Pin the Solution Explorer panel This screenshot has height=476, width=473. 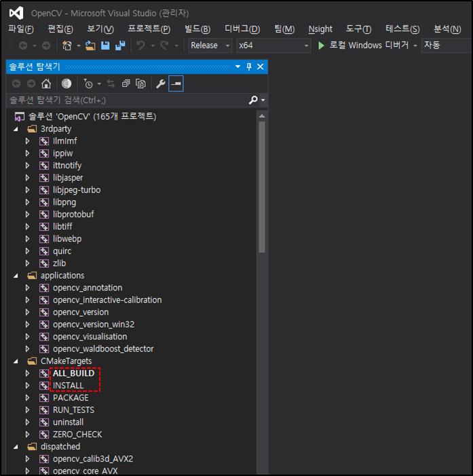point(249,67)
